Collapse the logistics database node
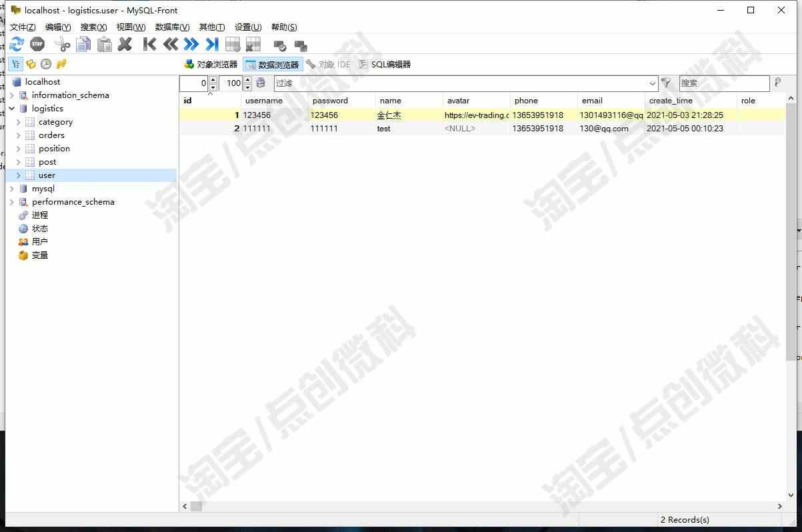 [11, 109]
